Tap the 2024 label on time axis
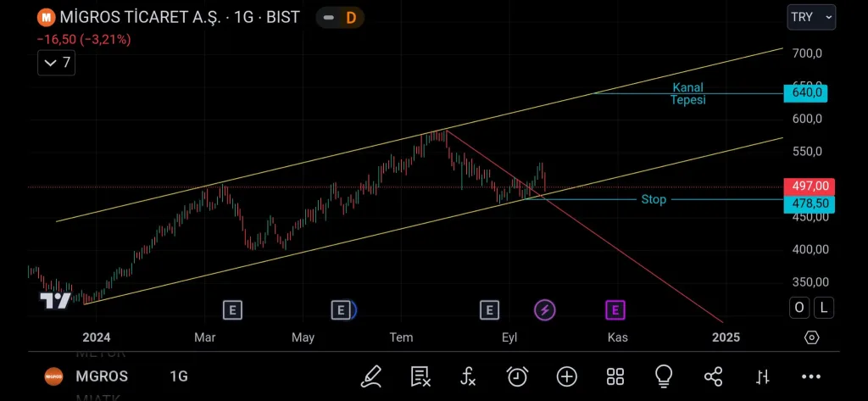The image size is (868, 401). point(97,337)
